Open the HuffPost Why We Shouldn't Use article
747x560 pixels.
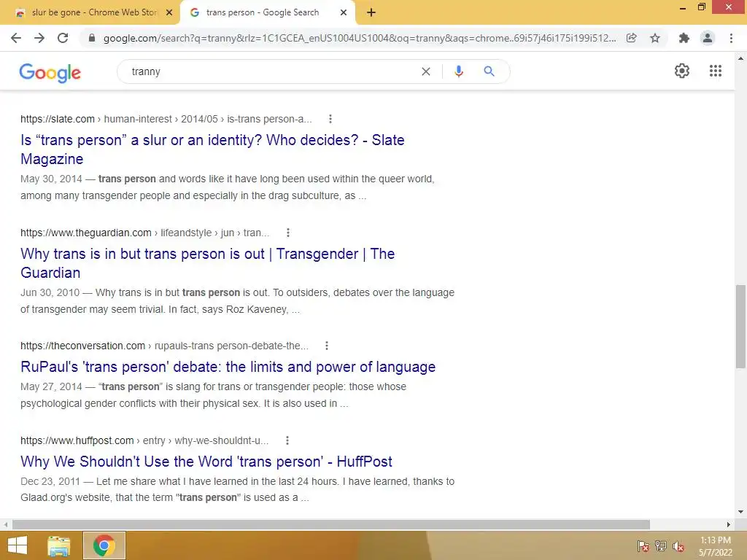206,462
